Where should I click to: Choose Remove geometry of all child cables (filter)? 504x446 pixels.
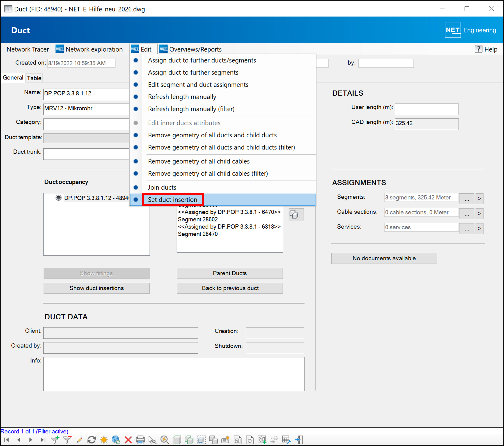223,174
